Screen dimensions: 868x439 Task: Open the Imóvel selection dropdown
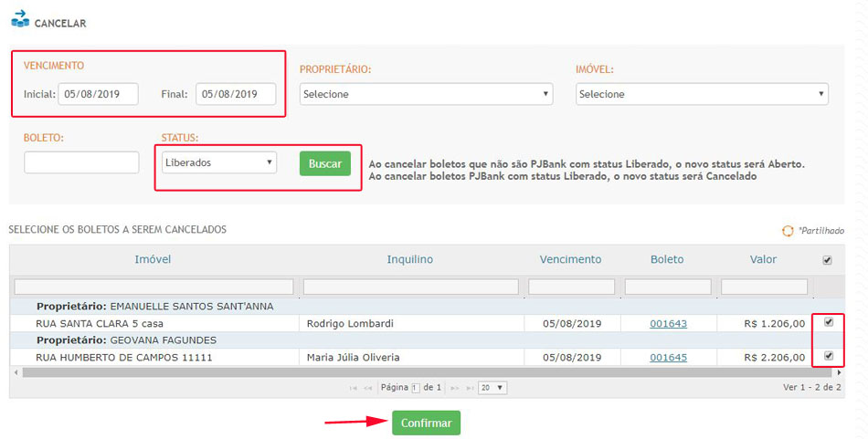[x=702, y=94]
